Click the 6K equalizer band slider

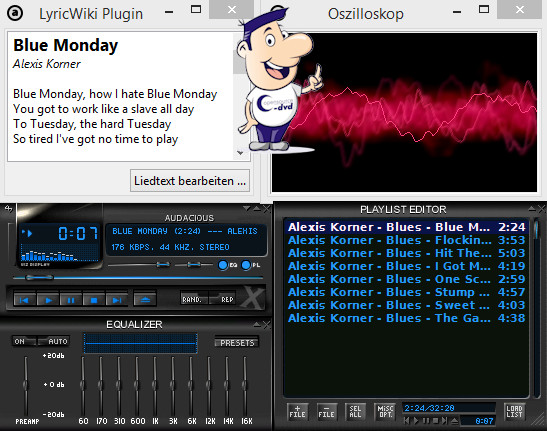(191, 385)
